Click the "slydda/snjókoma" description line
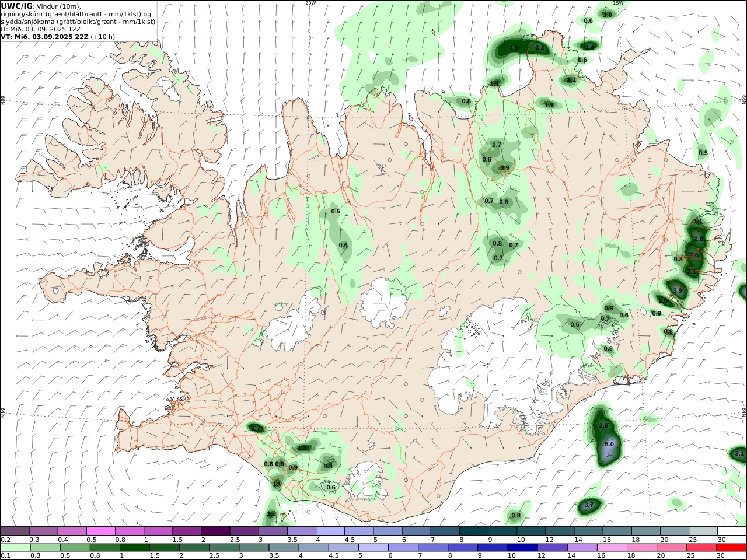The image size is (747, 560). coord(78,22)
